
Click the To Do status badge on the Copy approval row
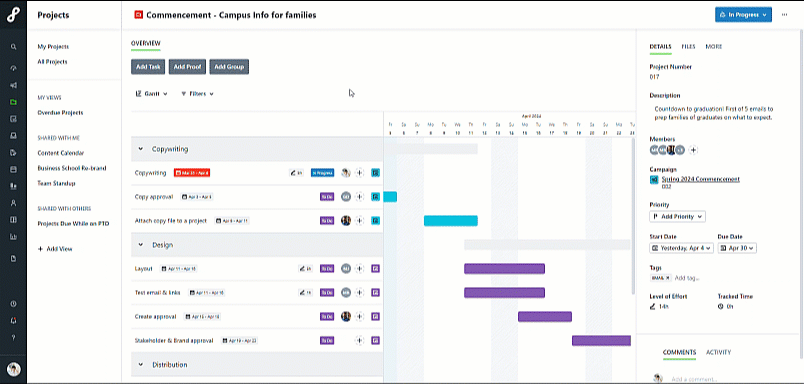click(327, 196)
